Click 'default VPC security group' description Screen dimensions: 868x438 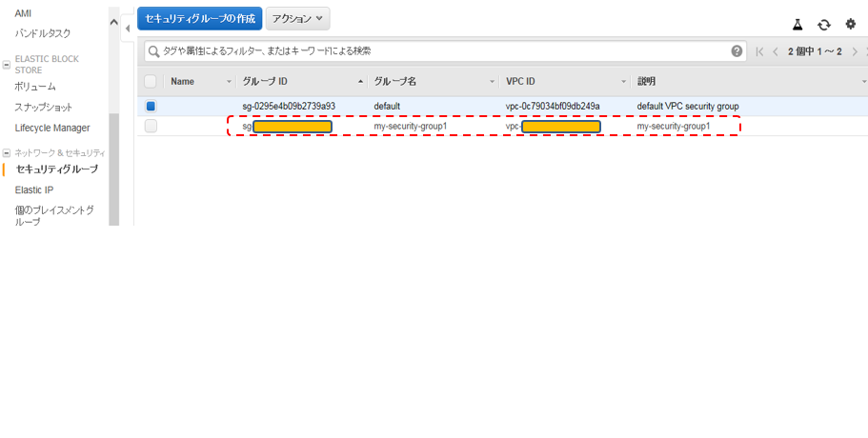(x=688, y=107)
